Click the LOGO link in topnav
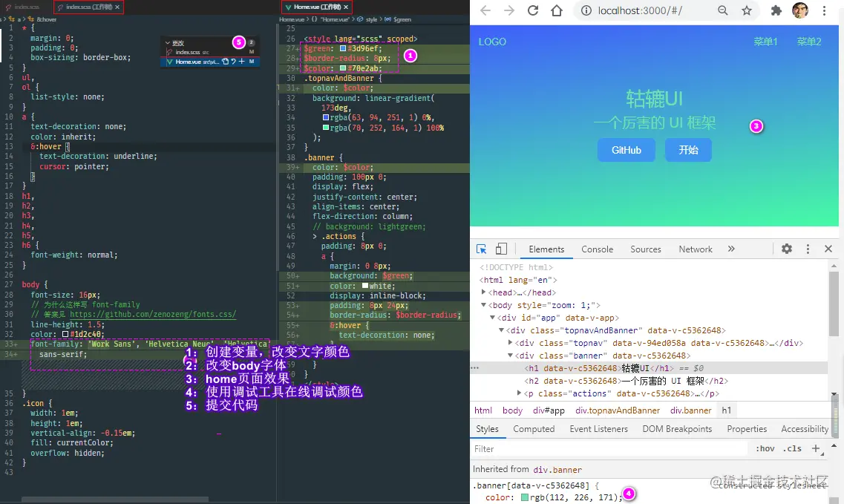Screen dimensions: 844x504 tap(492, 42)
